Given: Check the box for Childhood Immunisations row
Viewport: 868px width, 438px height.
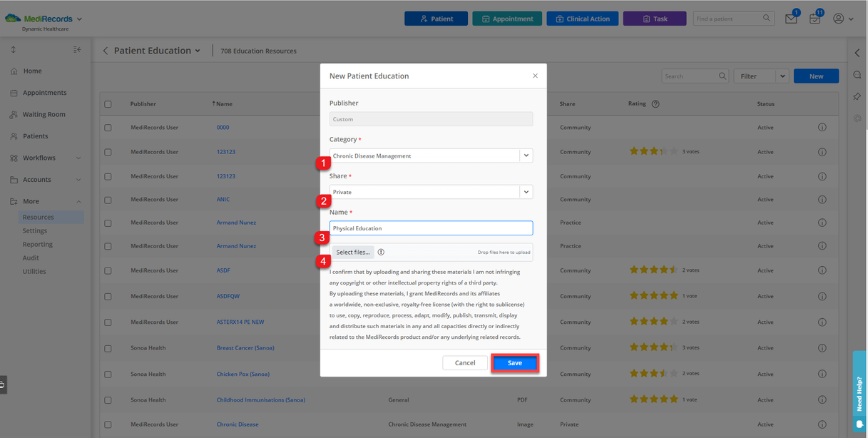Looking at the screenshot, I should [x=108, y=400].
